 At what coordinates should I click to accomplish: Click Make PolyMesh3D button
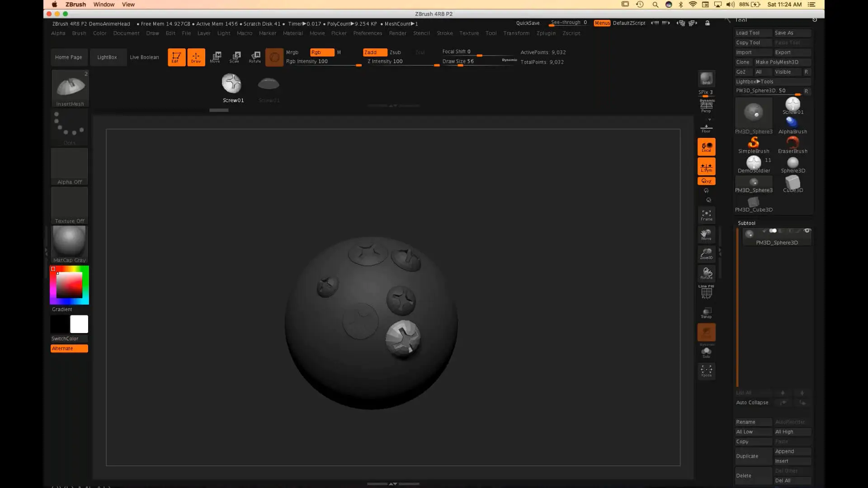783,62
